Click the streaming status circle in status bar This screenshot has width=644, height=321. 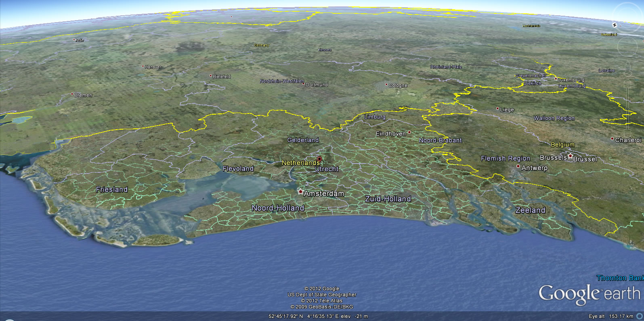[639, 316]
